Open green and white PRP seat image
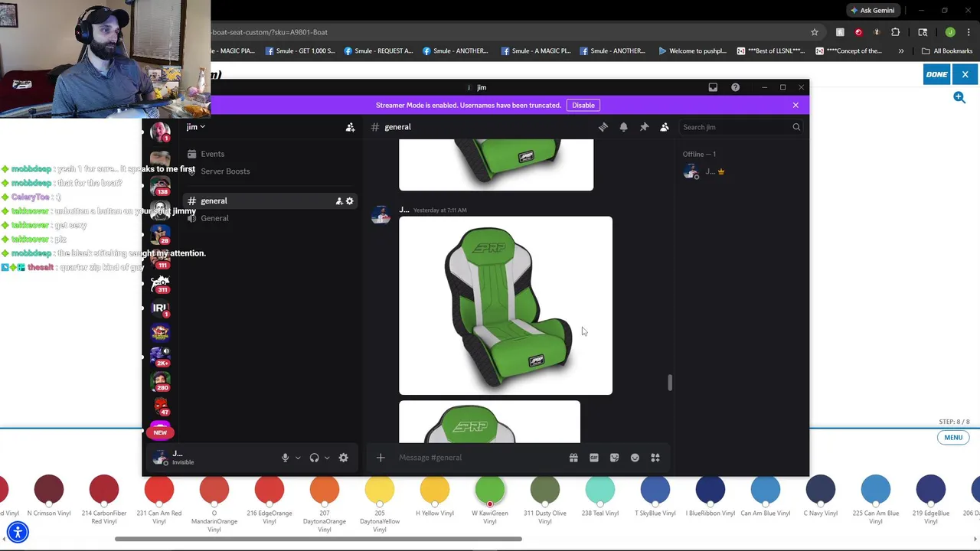Viewport: 980px width, 551px height. 505,306
